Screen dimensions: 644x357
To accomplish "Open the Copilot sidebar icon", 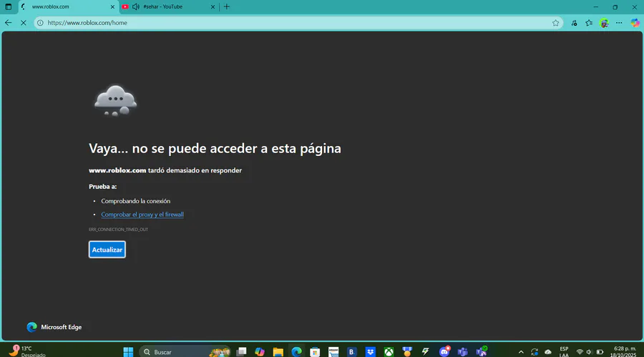I will click(635, 23).
